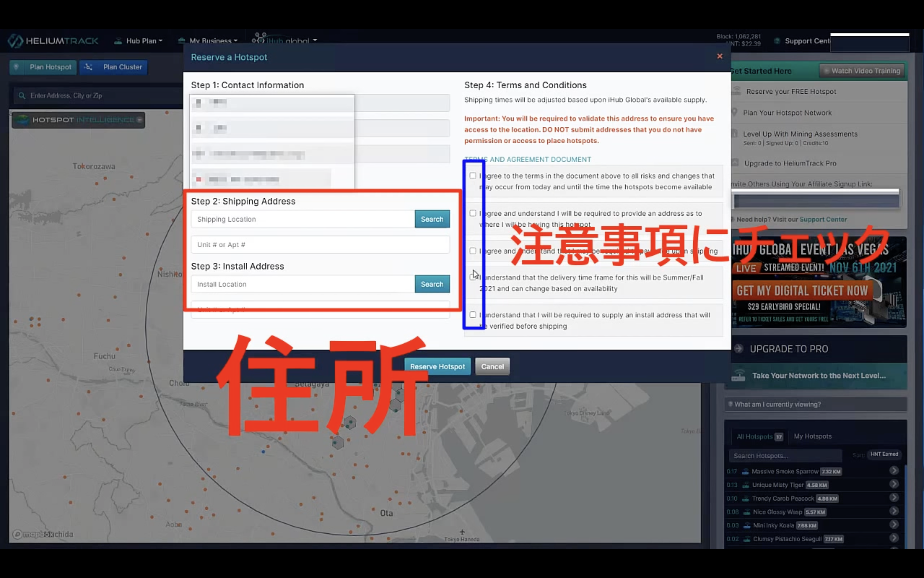Check the install address verified checkbox
The width and height of the screenshot is (924, 578).
[x=473, y=315]
